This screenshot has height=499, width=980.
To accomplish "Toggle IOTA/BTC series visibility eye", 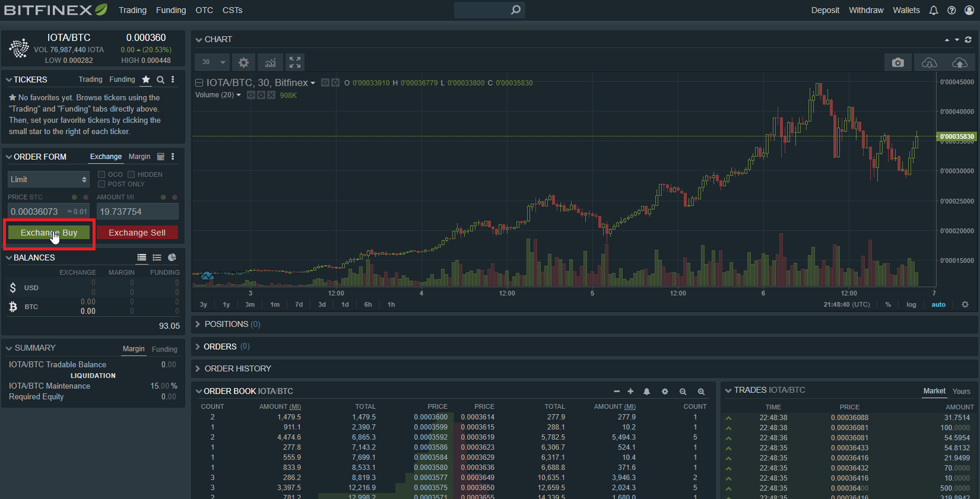I will coord(325,82).
